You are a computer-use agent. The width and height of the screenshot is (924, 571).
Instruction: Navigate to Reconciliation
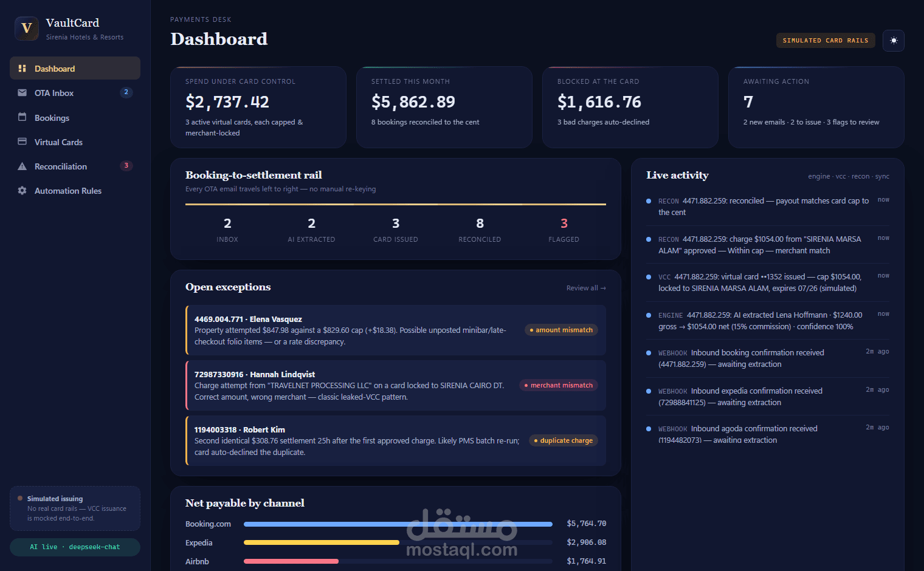coord(75,166)
